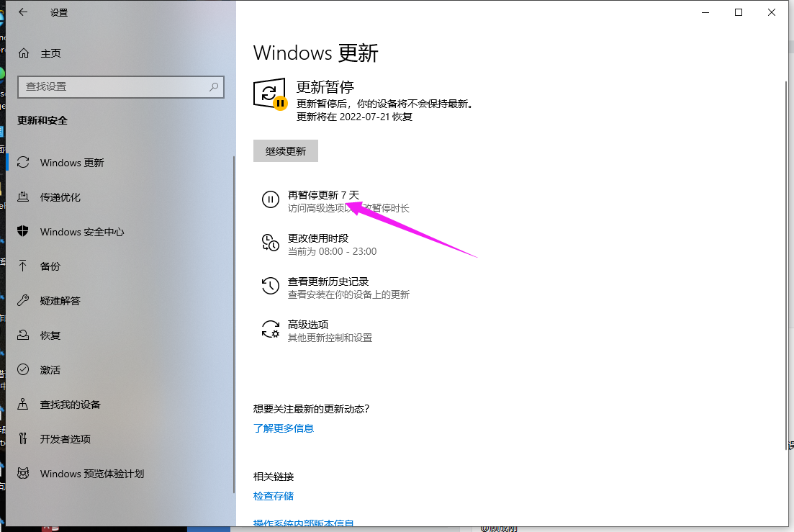Click the clock icon beside 更改使用时段
Image resolution: width=794 pixels, height=532 pixels.
pos(271,243)
